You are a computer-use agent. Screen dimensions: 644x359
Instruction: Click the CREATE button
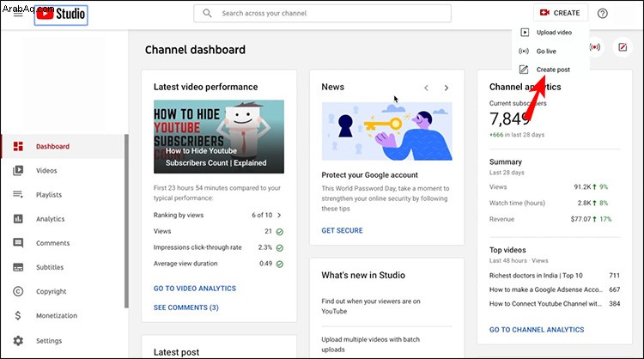(x=561, y=13)
